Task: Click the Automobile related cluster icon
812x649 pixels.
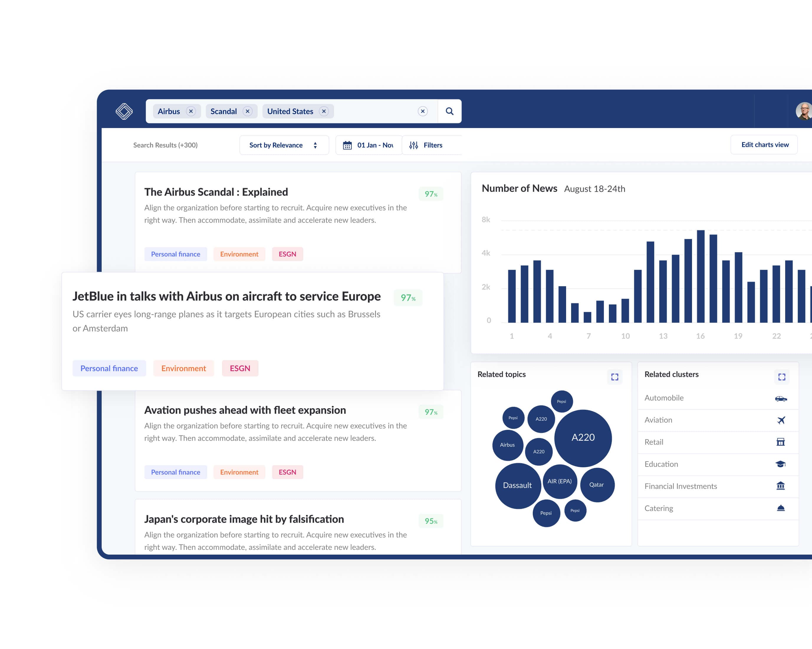Action: tap(781, 397)
